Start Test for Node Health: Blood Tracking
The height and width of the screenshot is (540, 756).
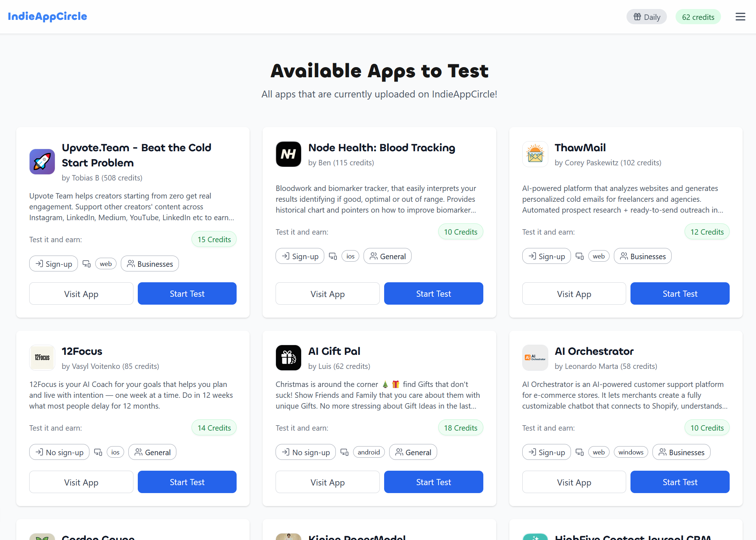[434, 293]
